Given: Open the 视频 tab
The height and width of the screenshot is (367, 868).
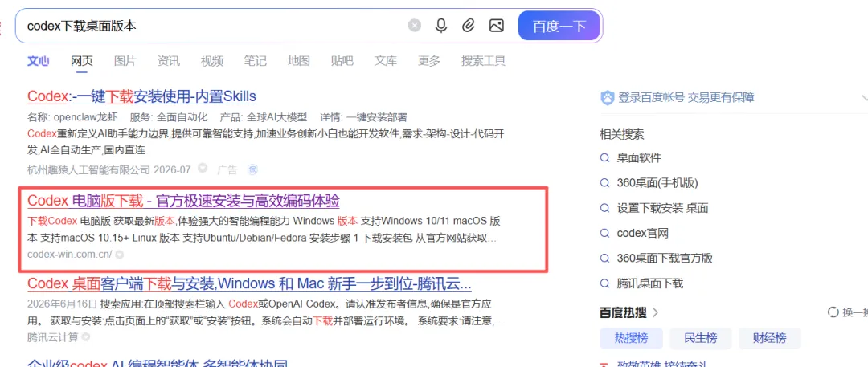Looking at the screenshot, I should pos(212,61).
